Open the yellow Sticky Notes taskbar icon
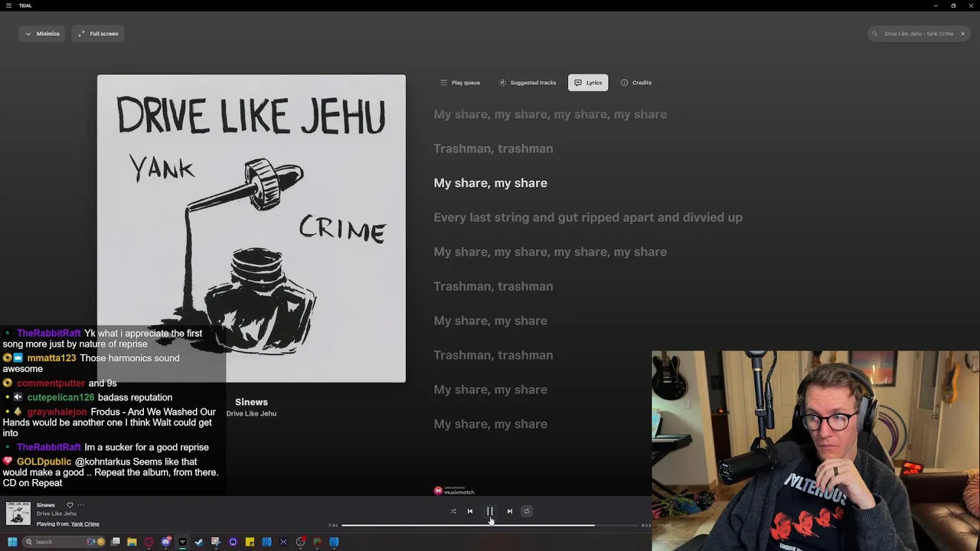 tap(250, 542)
